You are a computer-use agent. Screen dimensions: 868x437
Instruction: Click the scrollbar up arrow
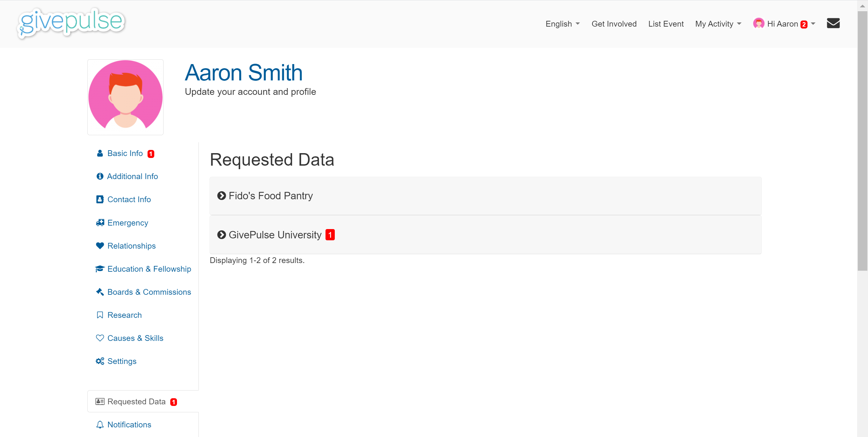[862, 6]
